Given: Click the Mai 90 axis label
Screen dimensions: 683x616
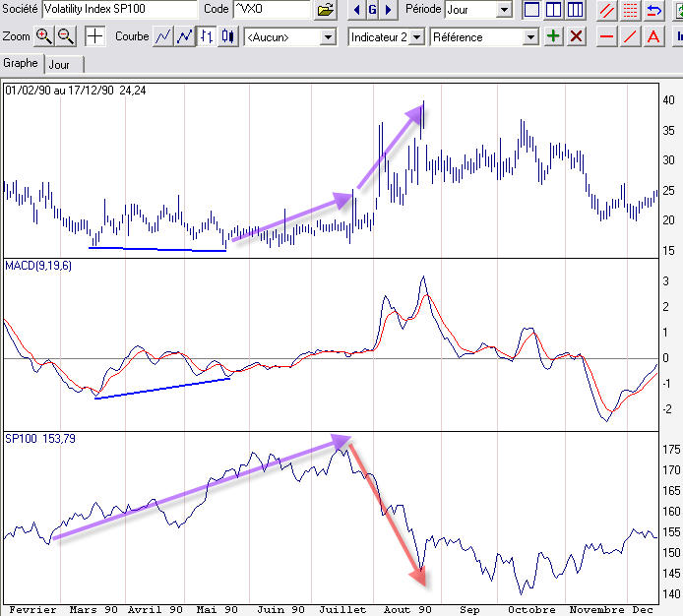Looking at the screenshot, I should (217, 609).
